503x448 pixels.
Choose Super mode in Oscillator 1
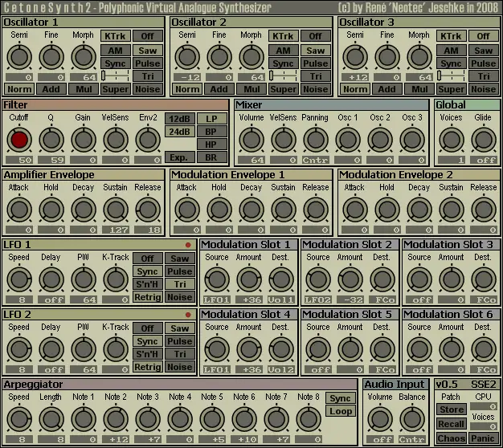[116, 89]
